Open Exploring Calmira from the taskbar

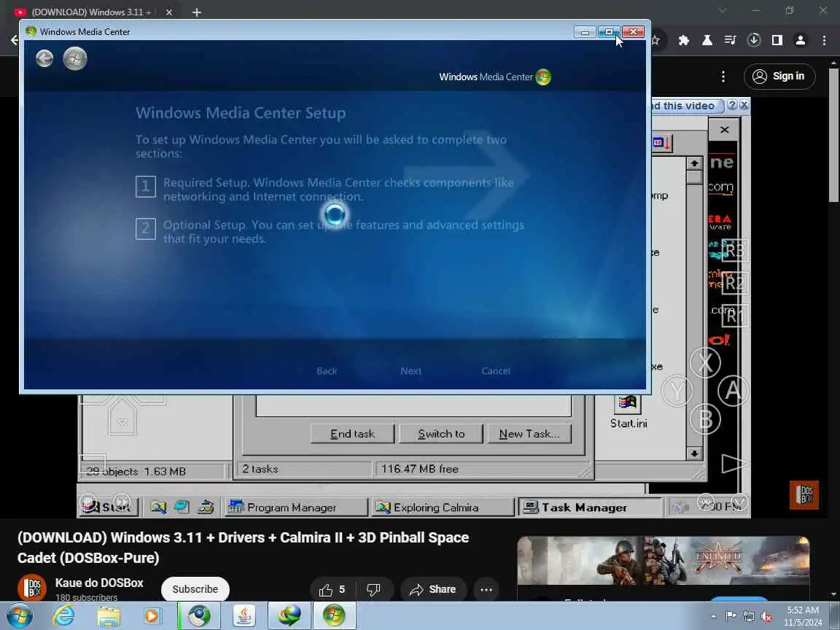pyautogui.click(x=442, y=507)
